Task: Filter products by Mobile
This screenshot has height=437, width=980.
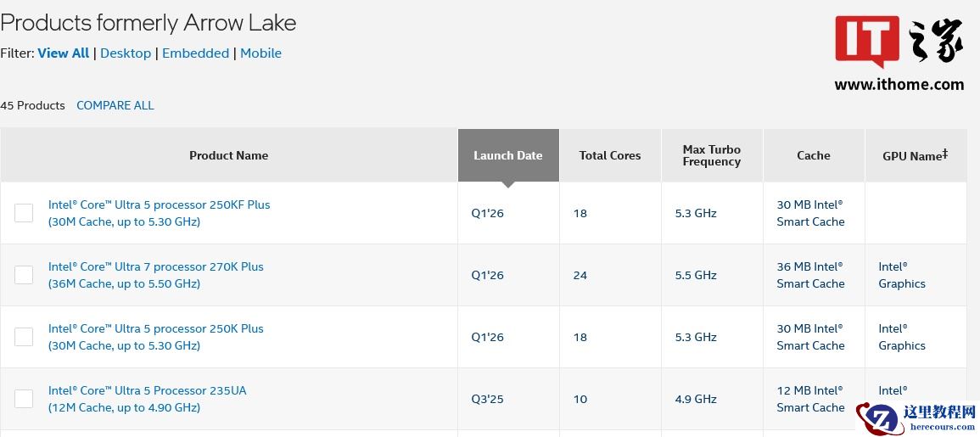Action: 260,53
